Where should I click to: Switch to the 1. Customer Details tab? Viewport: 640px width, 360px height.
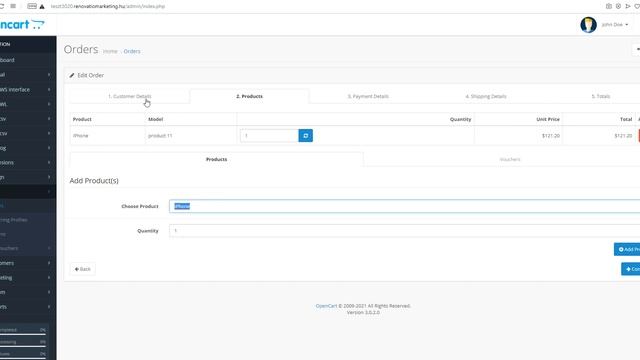(129, 96)
